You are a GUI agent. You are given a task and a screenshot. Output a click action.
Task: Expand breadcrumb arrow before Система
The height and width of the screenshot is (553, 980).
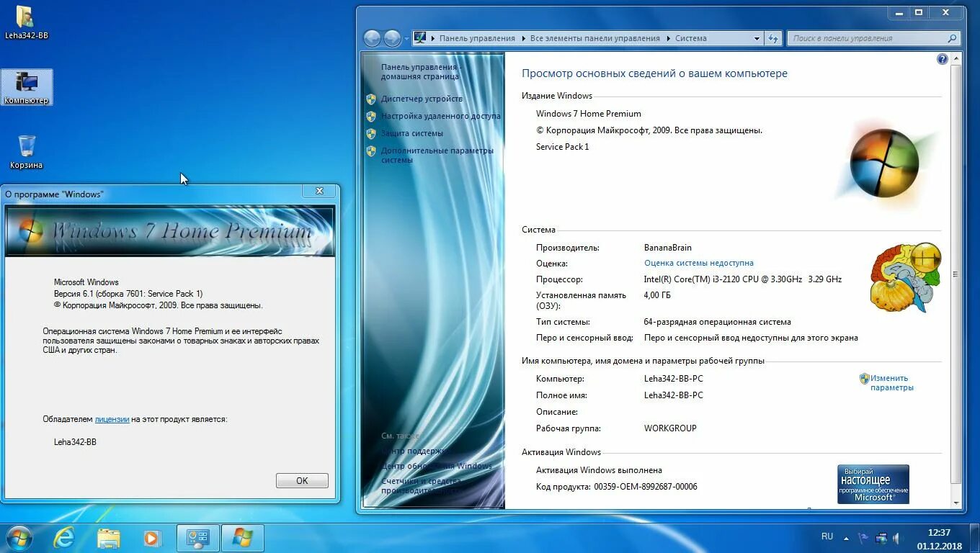667,38
